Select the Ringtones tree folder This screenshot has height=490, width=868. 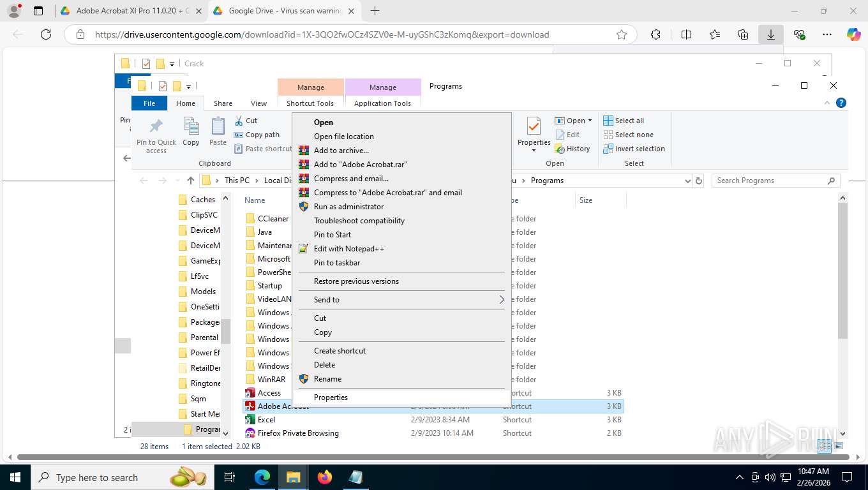click(x=200, y=383)
